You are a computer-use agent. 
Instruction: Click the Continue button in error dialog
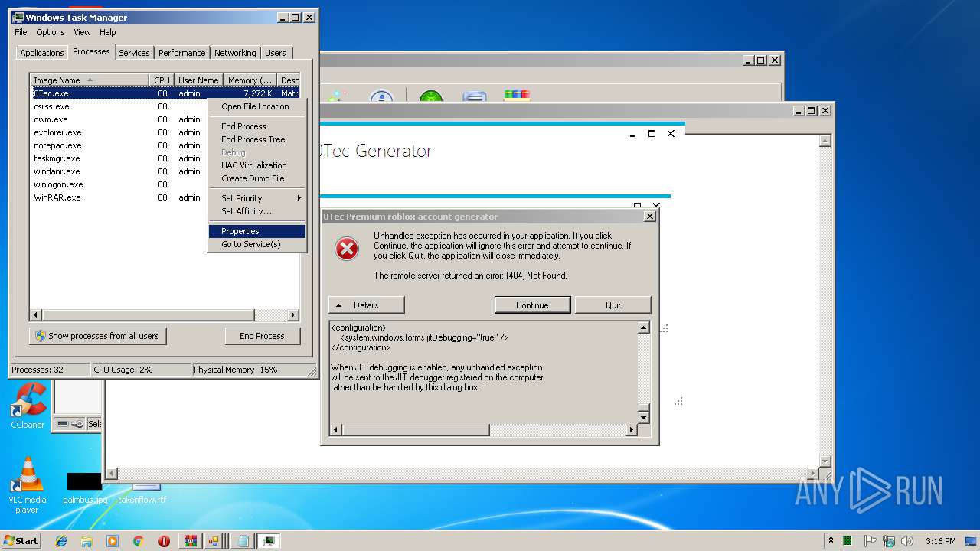coord(532,305)
